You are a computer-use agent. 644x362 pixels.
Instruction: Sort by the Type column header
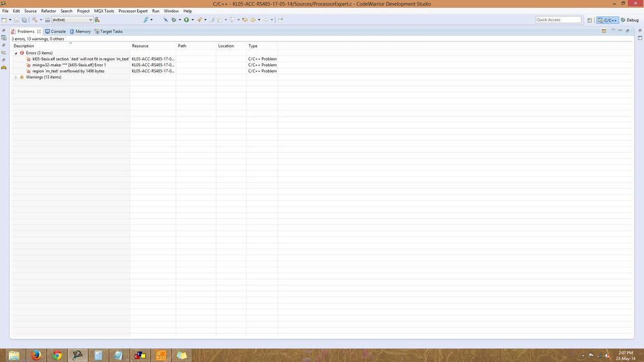pos(262,46)
